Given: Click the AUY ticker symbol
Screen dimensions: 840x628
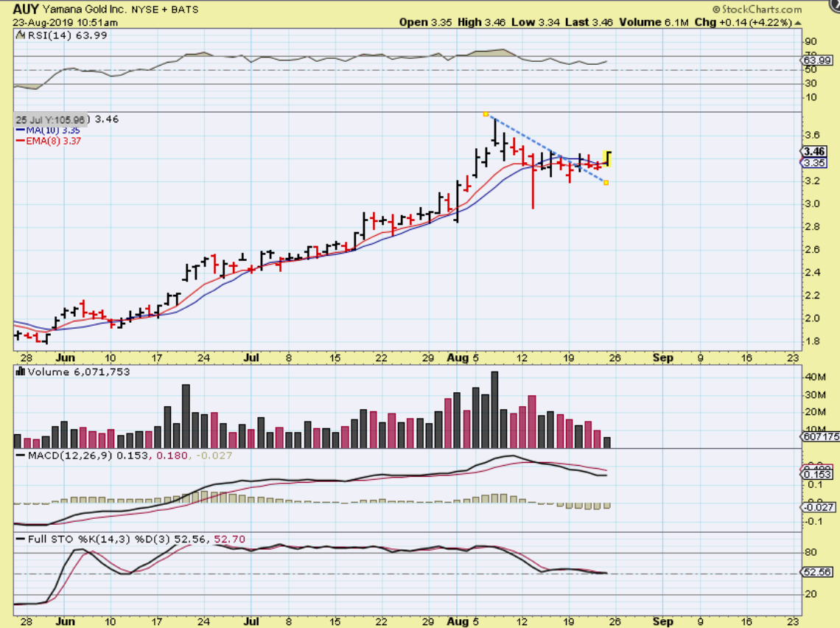Looking at the screenshot, I should tap(26, 9).
